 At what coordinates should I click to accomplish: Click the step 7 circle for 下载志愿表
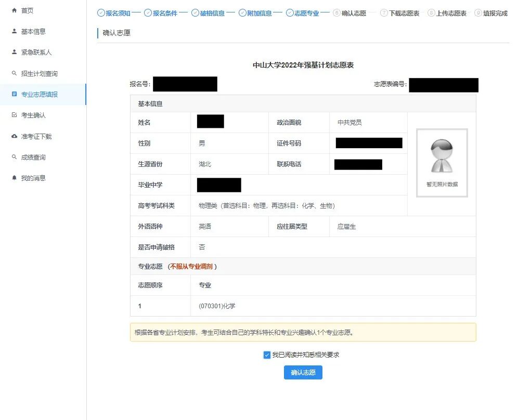coord(384,13)
